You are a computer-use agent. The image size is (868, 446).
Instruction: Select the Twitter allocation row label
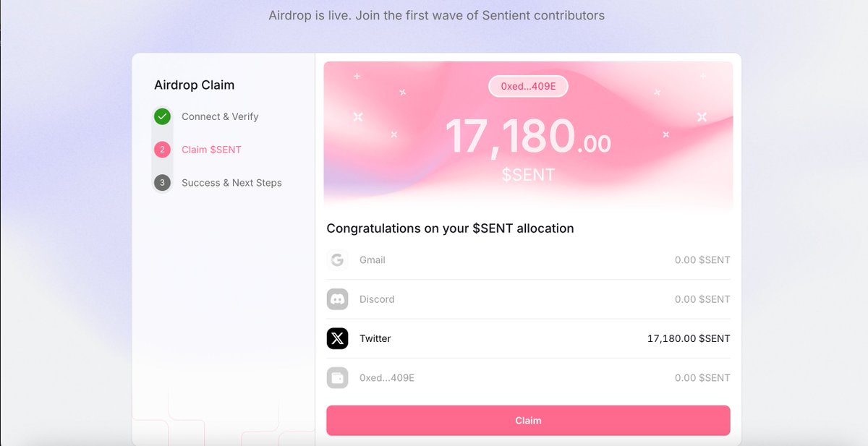click(x=375, y=338)
